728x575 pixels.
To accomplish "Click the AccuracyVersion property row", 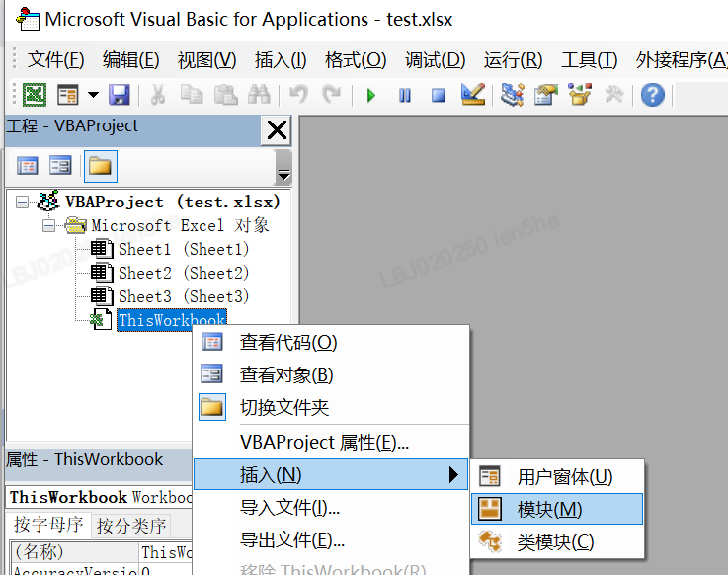I will [x=101, y=570].
